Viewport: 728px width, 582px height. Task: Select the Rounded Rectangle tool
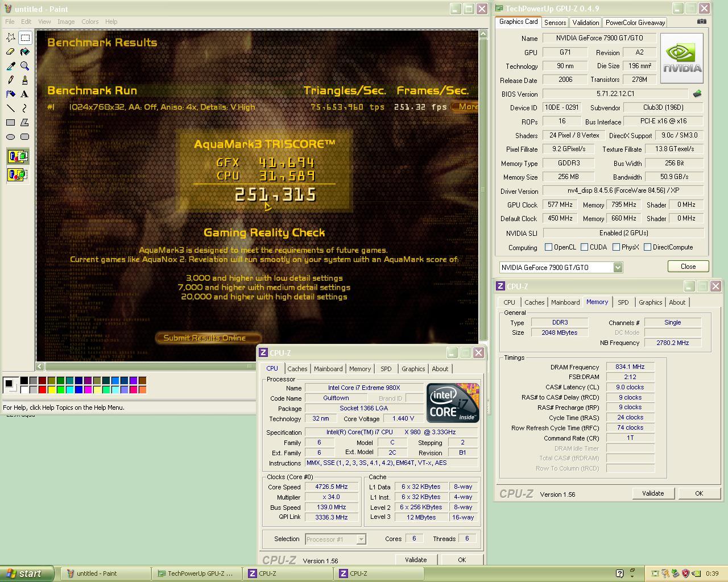25,136
